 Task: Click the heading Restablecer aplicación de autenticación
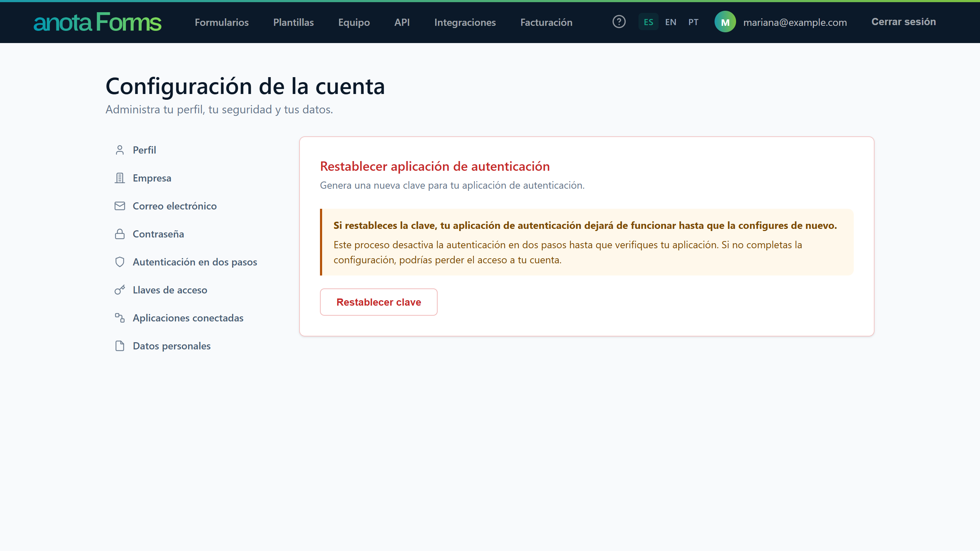coord(435,166)
